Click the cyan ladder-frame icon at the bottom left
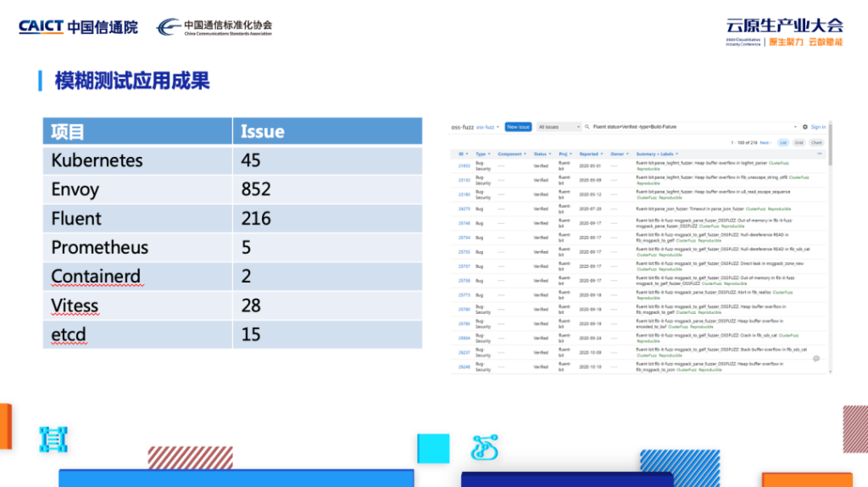Image resolution: width=868 pixels, height=487 pixels. (x=53, y=439)
